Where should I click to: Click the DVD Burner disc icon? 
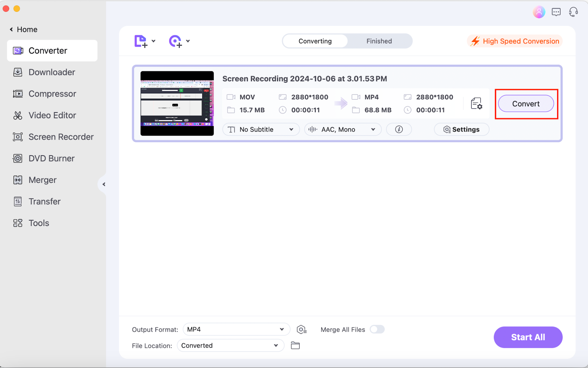[18, 158]
